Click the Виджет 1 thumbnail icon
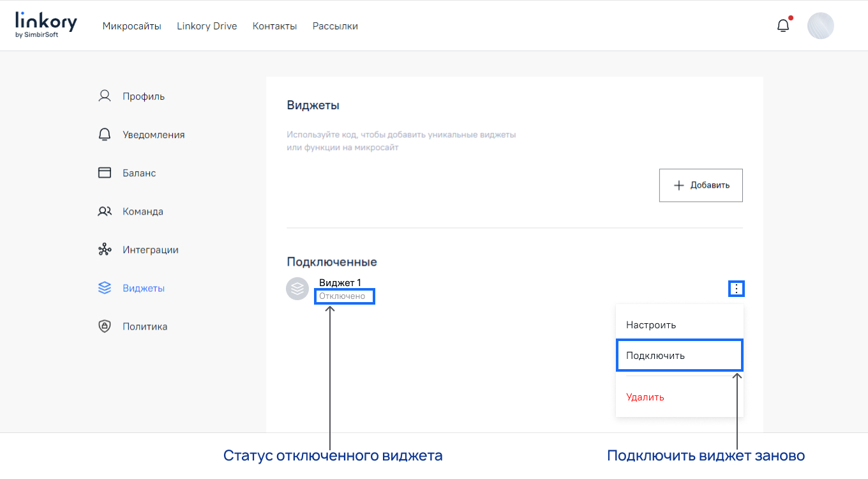Viewport: 868px width, 479px height. (297, 288)
